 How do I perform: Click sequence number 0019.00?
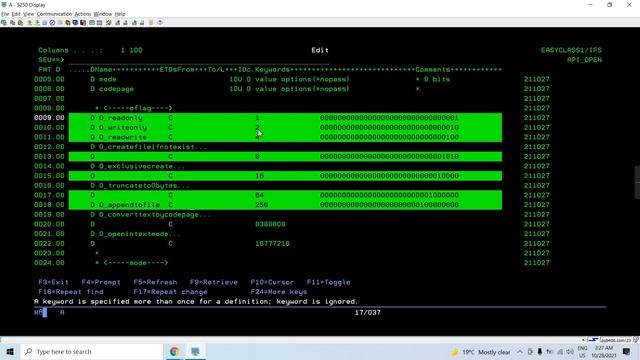coord(49,214)
